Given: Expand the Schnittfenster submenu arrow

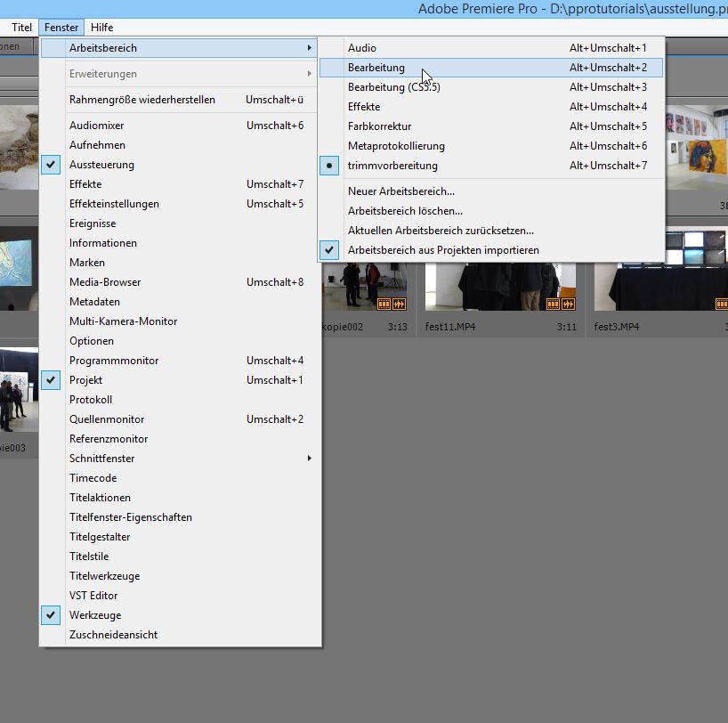Looking at the screenshot, I should (309, 459).
